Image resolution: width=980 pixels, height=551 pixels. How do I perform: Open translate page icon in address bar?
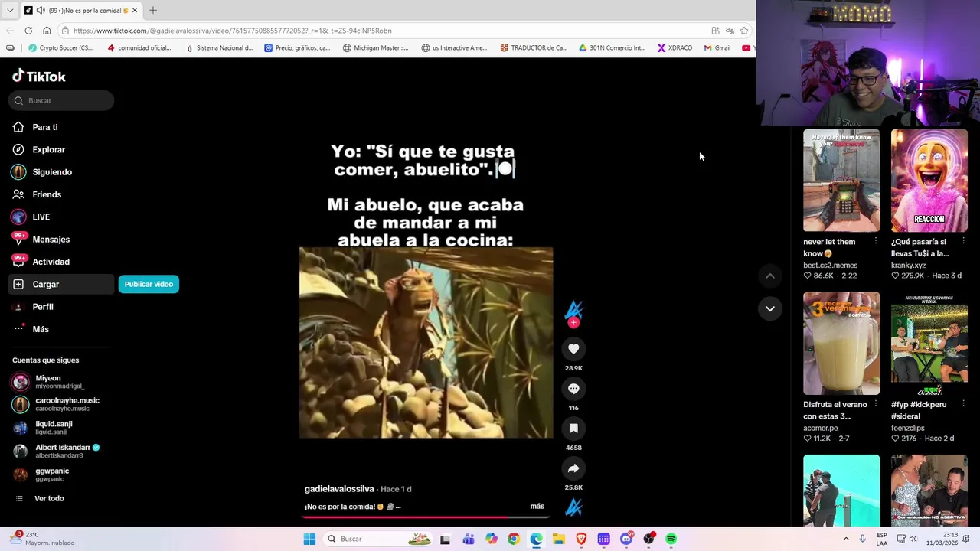[x=730, y=31]
